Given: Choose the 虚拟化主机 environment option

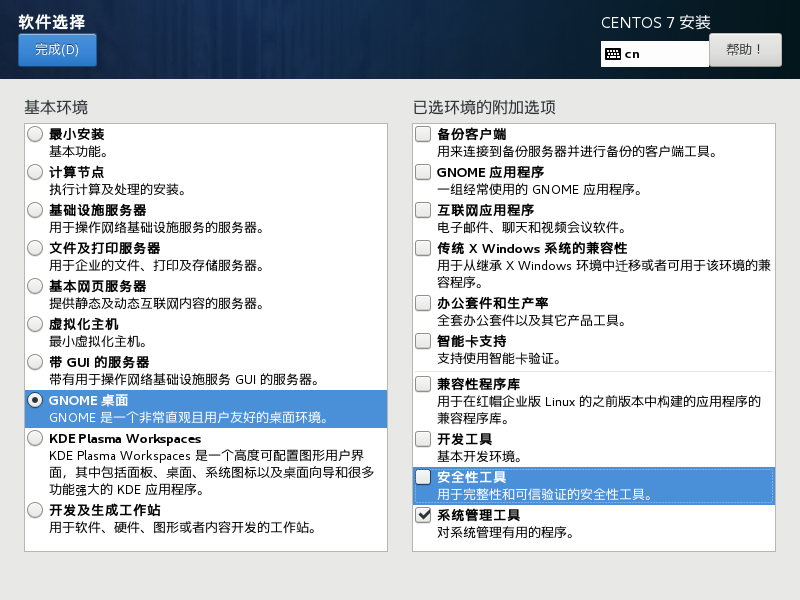Looking at the screenshot, I should [36, 324].
